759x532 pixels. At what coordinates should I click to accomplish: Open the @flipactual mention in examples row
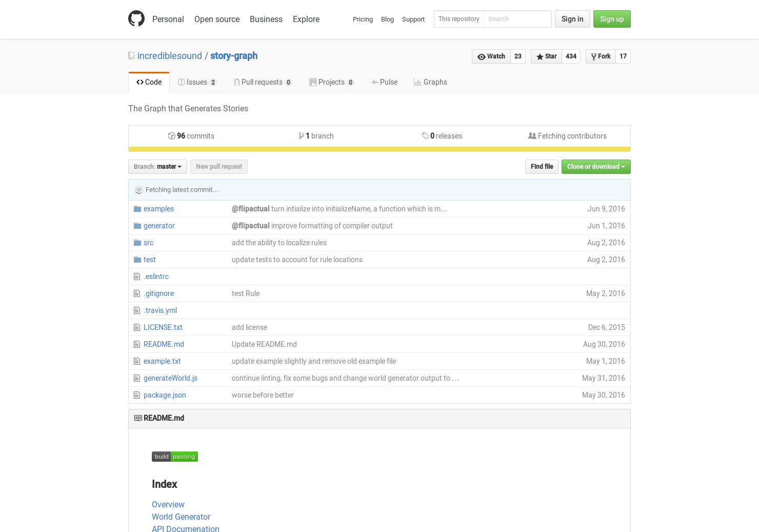pyautogui.click(x=251, y=209)
